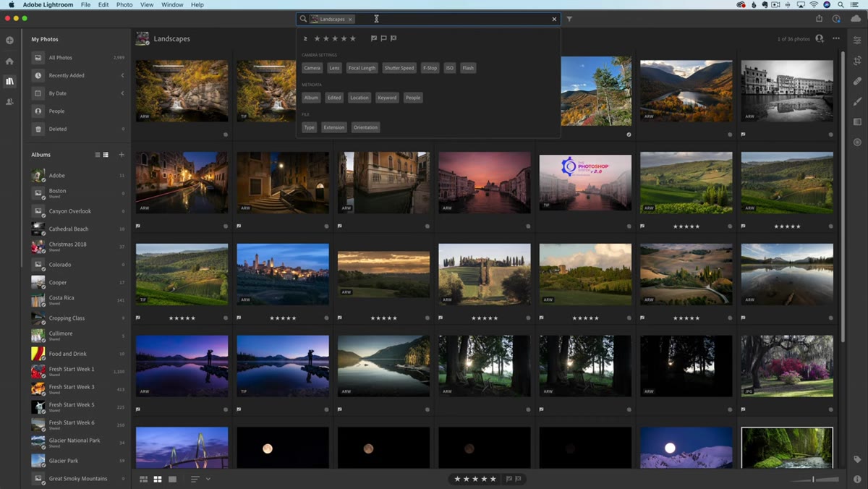Screen dimensions: 868x489
Task: Expand the By Date chevron
Action: pos(122,93)
